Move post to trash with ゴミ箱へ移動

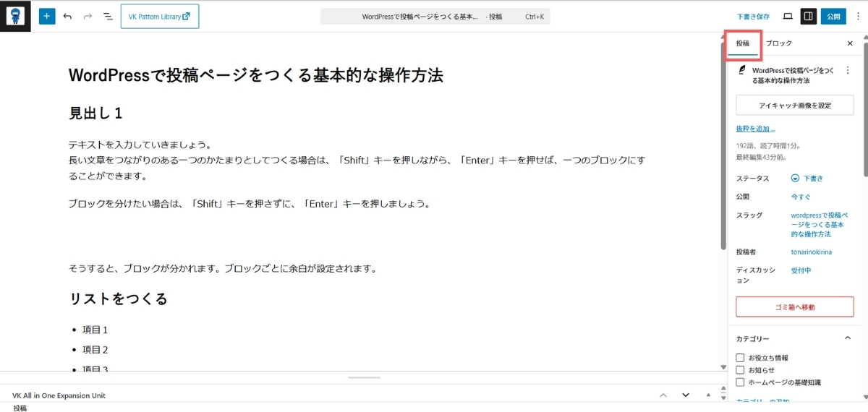(x=795, y=306)
